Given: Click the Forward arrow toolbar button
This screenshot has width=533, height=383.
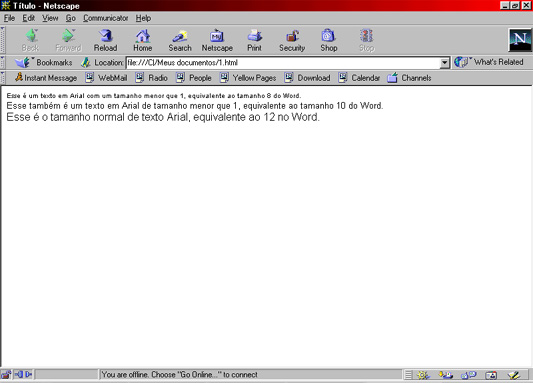Looking at the screenshot, I should point(68,40).
